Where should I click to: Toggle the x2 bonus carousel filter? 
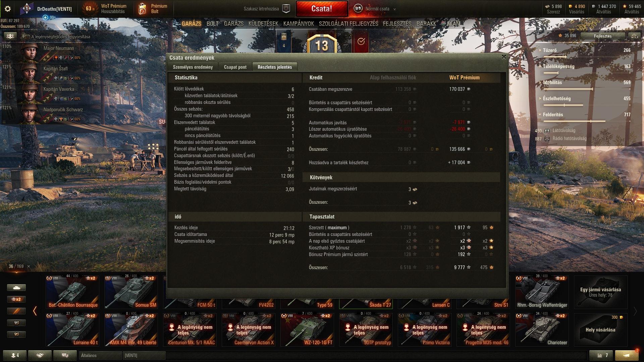(x=16, y=299)
